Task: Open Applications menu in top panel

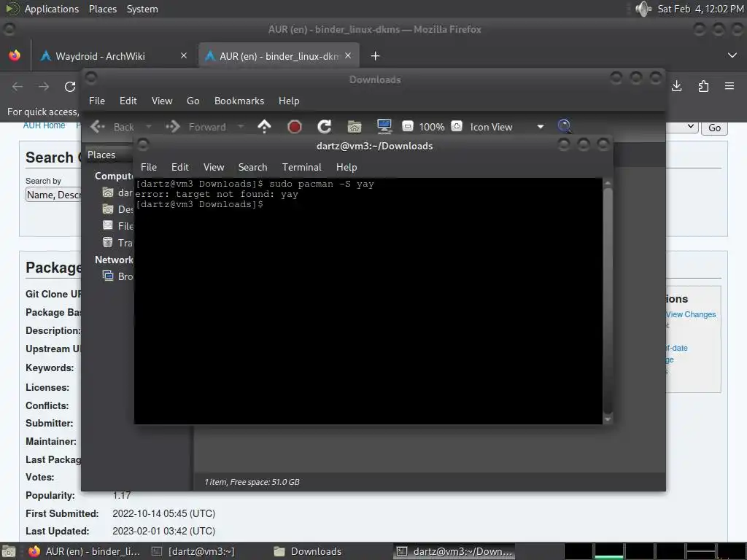Action: [52, 9]
